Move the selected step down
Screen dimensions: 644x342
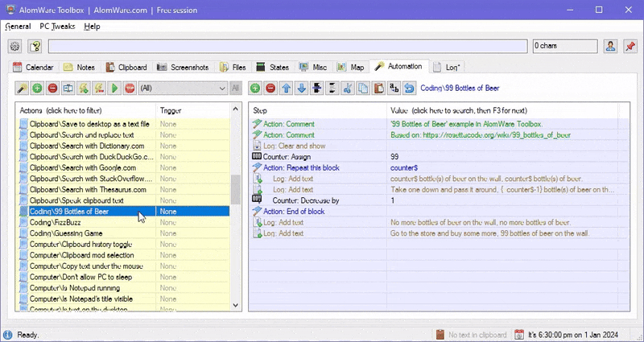pyautogui.click(x=301, y=88)
